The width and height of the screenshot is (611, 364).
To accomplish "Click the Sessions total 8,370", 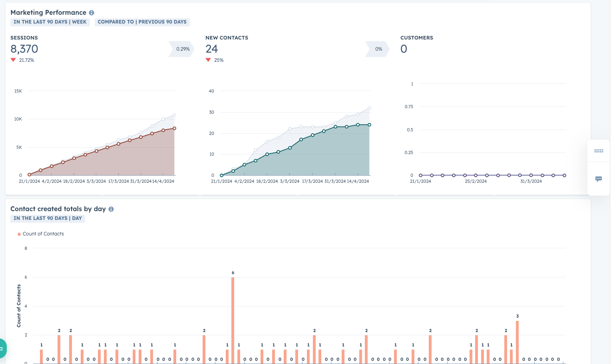I will point(24,49).
